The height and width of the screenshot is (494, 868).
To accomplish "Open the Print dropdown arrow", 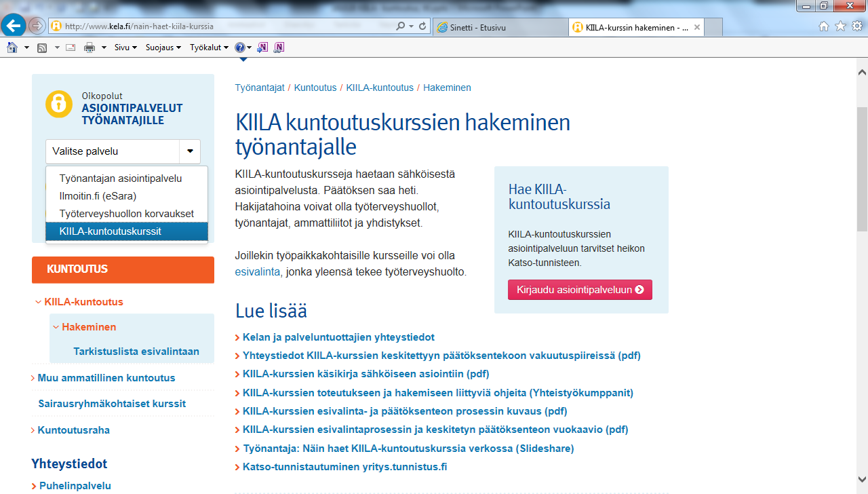I will click(x=104, y=47).
